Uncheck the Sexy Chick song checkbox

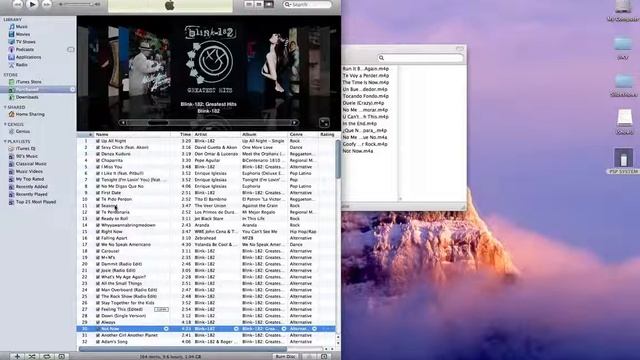coord(98,147)
